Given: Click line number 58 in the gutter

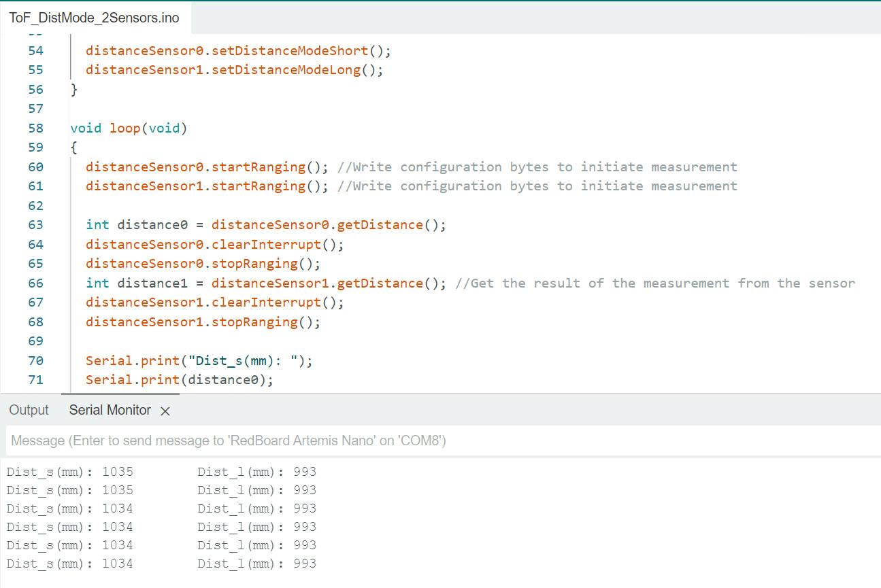Looking at the screenshot, I should [35, 128].
